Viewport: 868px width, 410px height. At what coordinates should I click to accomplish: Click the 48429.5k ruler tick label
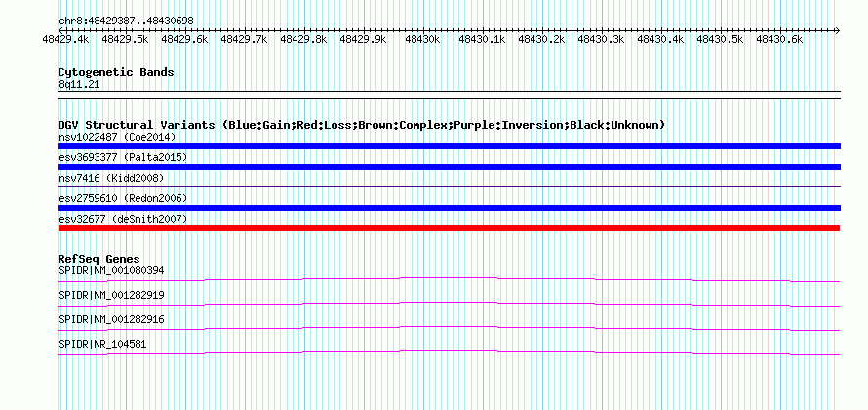point(125,39)
